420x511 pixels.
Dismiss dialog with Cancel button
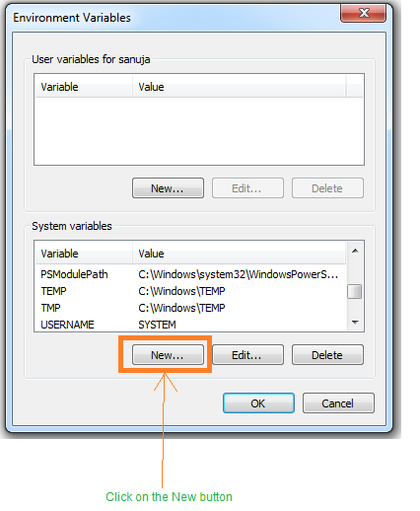(338, 403)
